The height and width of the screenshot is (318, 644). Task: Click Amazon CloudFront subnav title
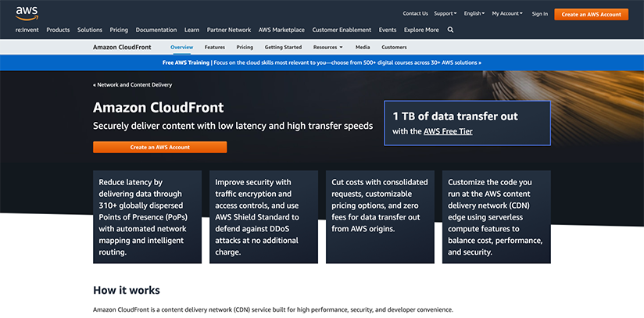pyautogui.click(x=122, y=47)
